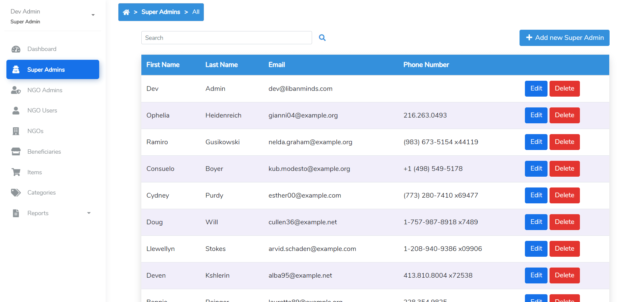Edit the Ophelia Heidenreich record
Screen dimensions: 644x302
pos(536,115)
